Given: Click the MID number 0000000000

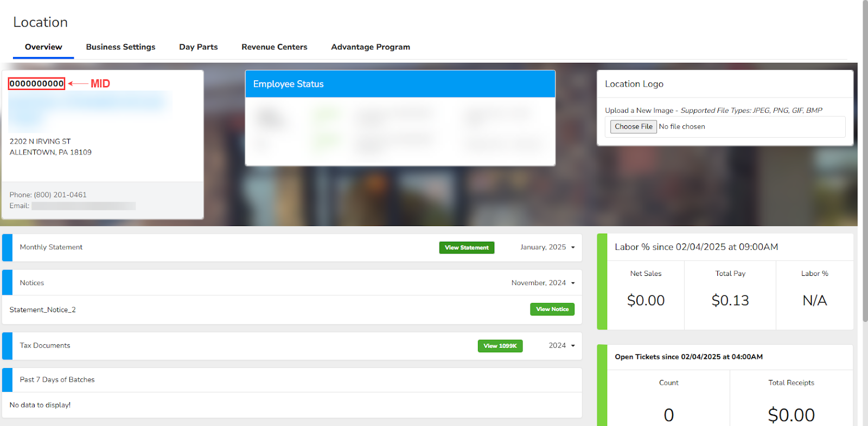Looking at the screenshot, I should click(x=36, y=83).
